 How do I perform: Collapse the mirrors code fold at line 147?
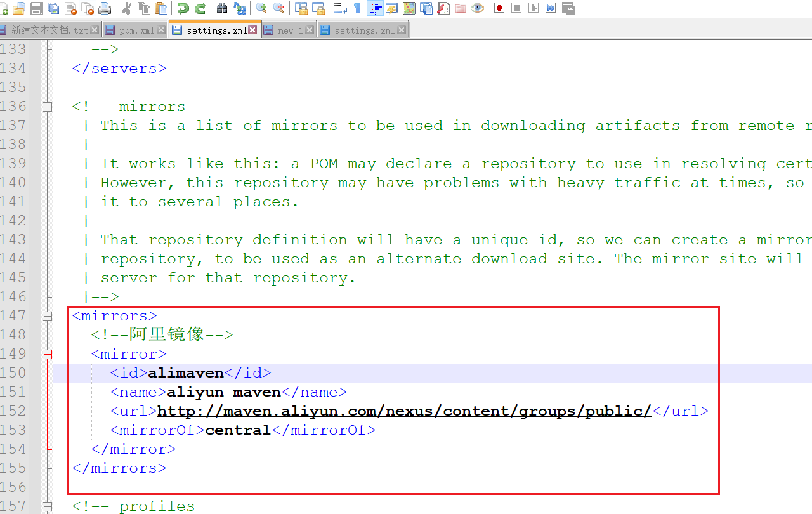pos(47,315)
